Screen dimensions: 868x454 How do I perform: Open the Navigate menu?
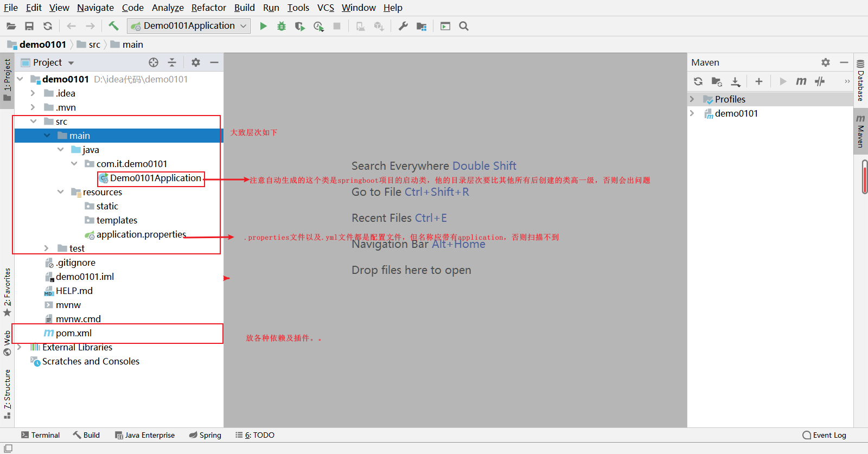pos(95,8)
